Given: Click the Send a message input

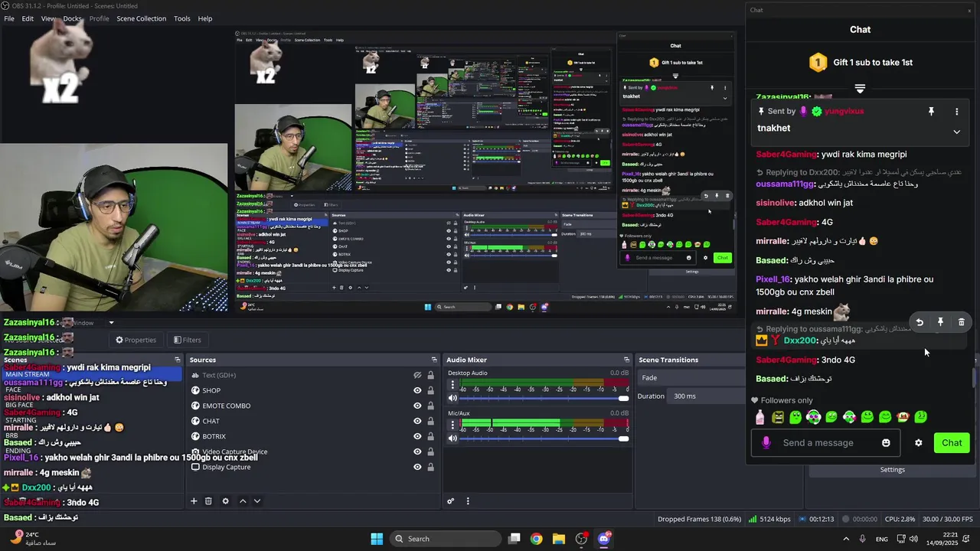Looking at the screenshot, I should [x=826, y=443].
